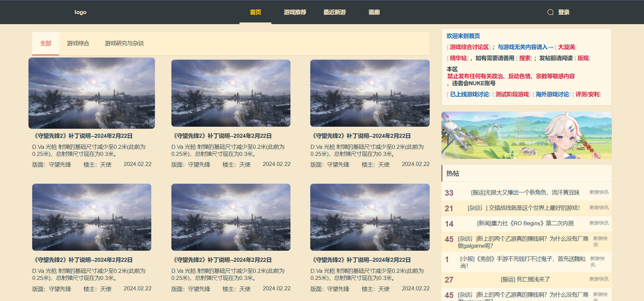Open the enlarged first card's landscape thumbnail

(x=92, y=93)
